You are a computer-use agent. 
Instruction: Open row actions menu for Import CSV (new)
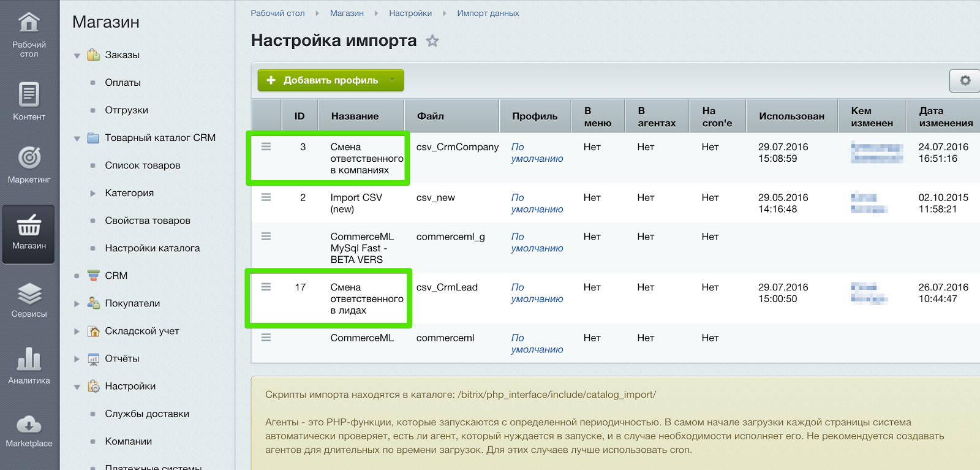[x=266, y=197]
